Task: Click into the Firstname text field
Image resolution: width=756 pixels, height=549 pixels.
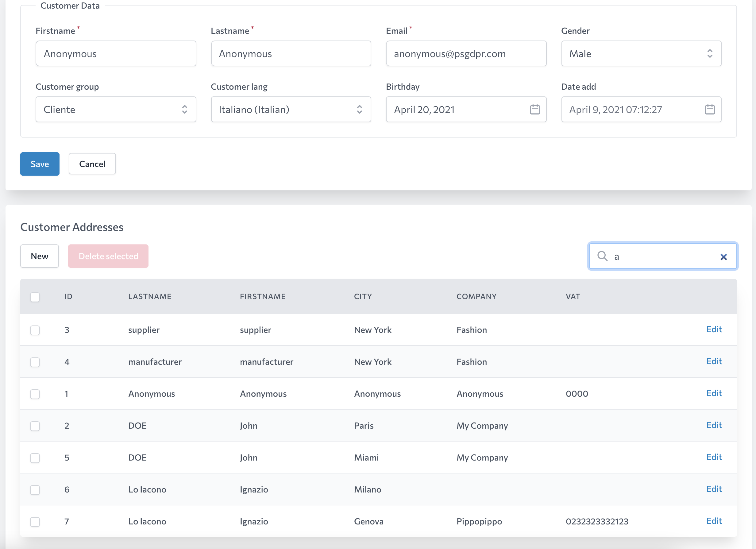Action: pyautogui.click(x=116, y=54)
